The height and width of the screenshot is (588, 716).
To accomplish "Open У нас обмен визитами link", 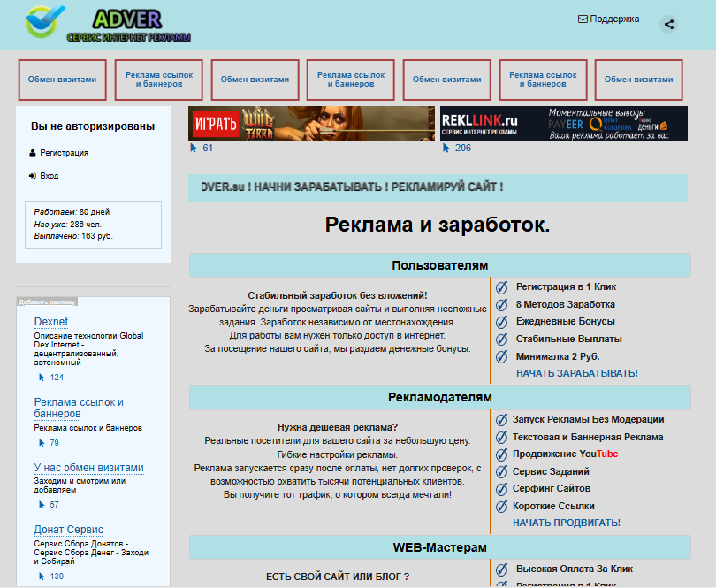I will coord(89,468).
